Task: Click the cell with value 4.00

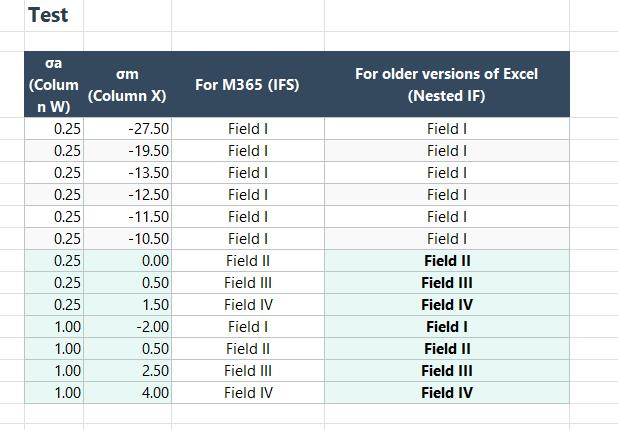Action: [127, 393]
